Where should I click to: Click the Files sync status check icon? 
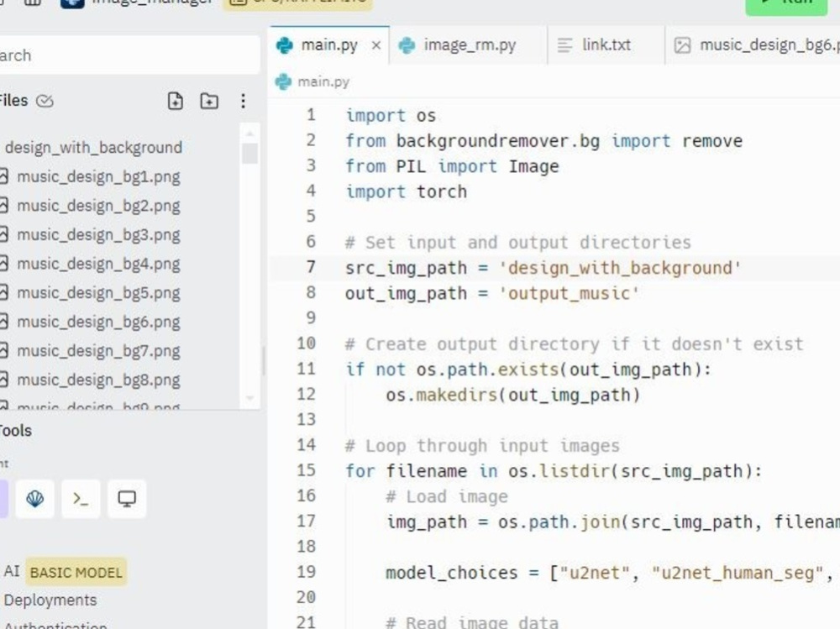(45, 101)
